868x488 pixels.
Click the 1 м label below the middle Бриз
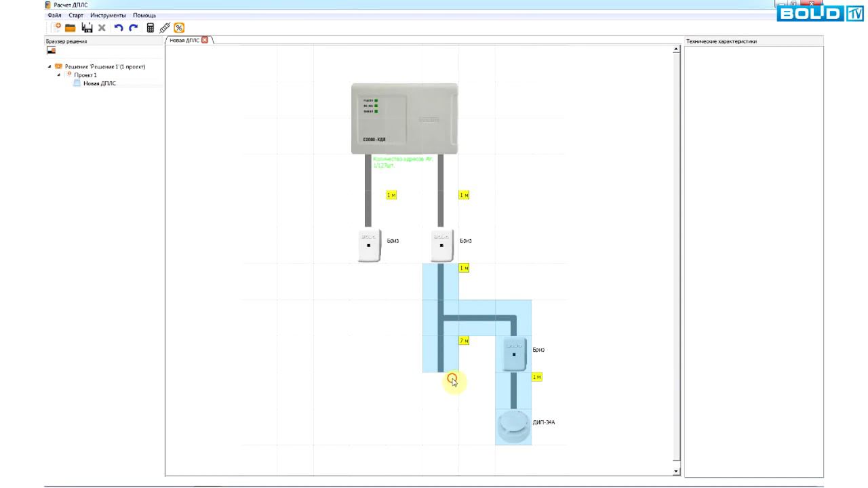(464, 268)
